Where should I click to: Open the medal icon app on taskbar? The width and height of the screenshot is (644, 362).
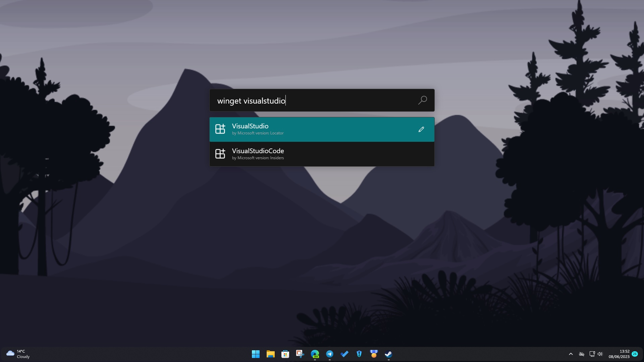pos(374,354)
